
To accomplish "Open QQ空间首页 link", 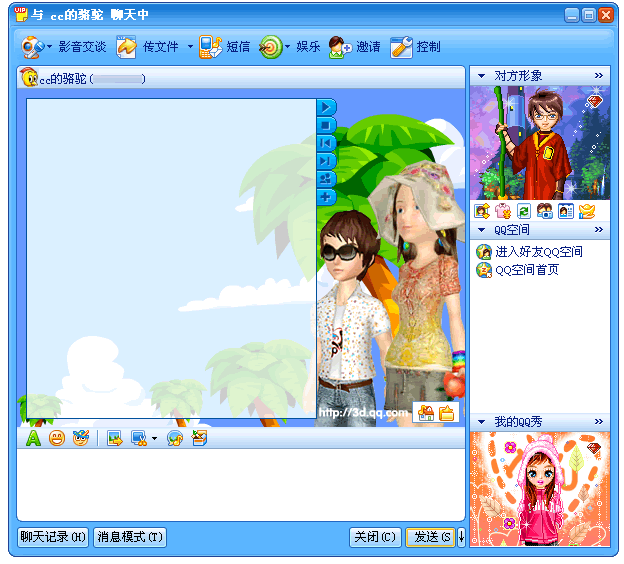I will 527,270.
